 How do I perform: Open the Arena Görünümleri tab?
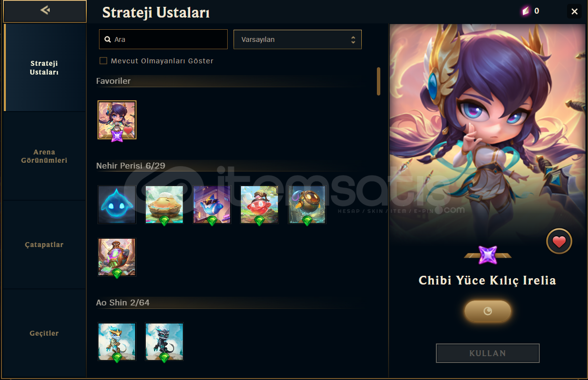pos(44,156)
